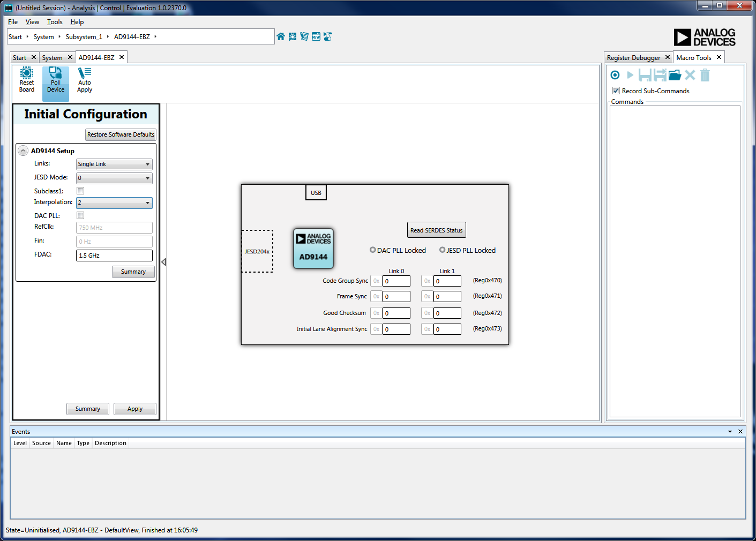Expand the JESD Mode dropdown
This screenshot has width=756, height=541.
point(114,178)
